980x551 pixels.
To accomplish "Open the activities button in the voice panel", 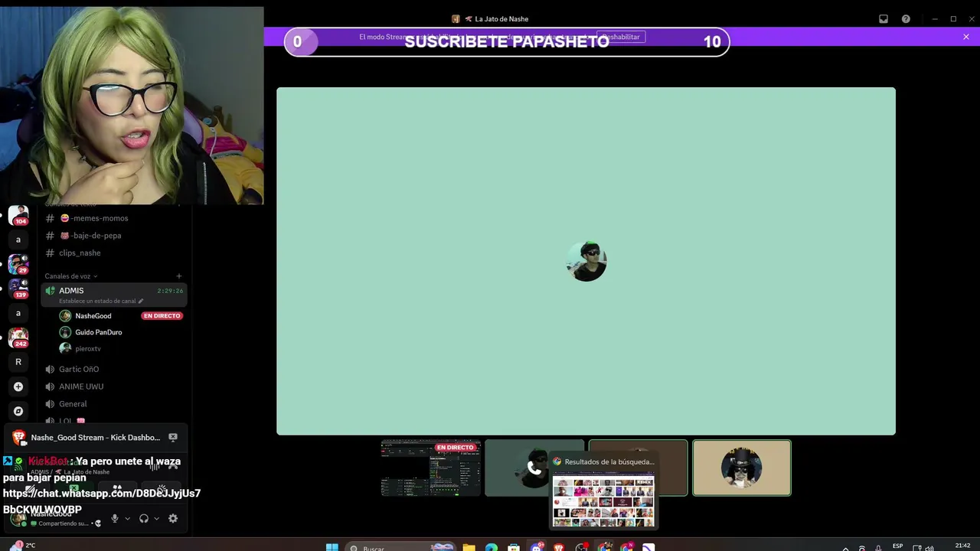I will pos(117,489).
